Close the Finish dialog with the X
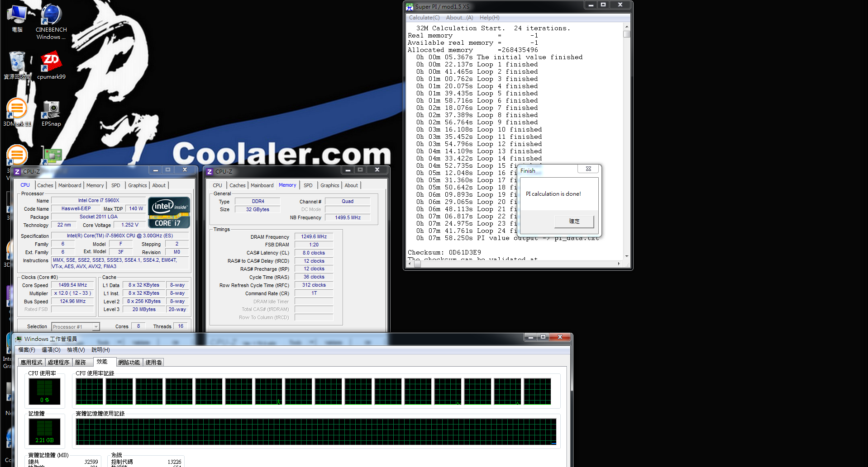Viewport: 868px width, 467px height. [588, 169]
